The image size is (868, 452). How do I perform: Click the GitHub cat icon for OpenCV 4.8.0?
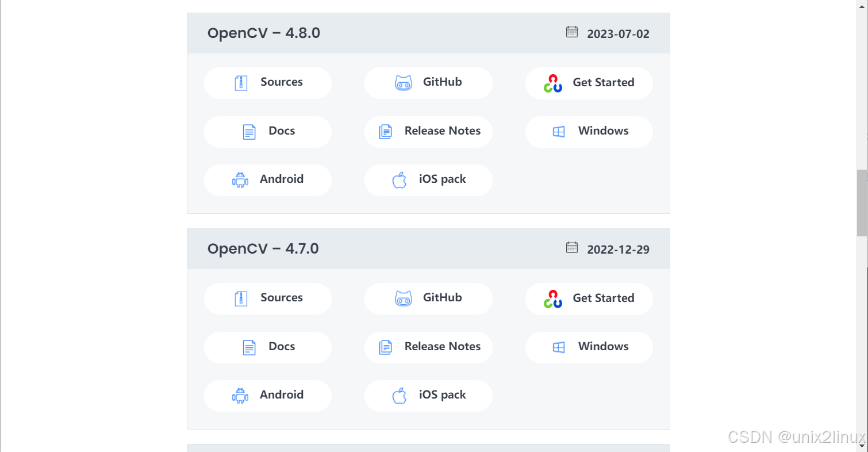click(x=404, y=83)
